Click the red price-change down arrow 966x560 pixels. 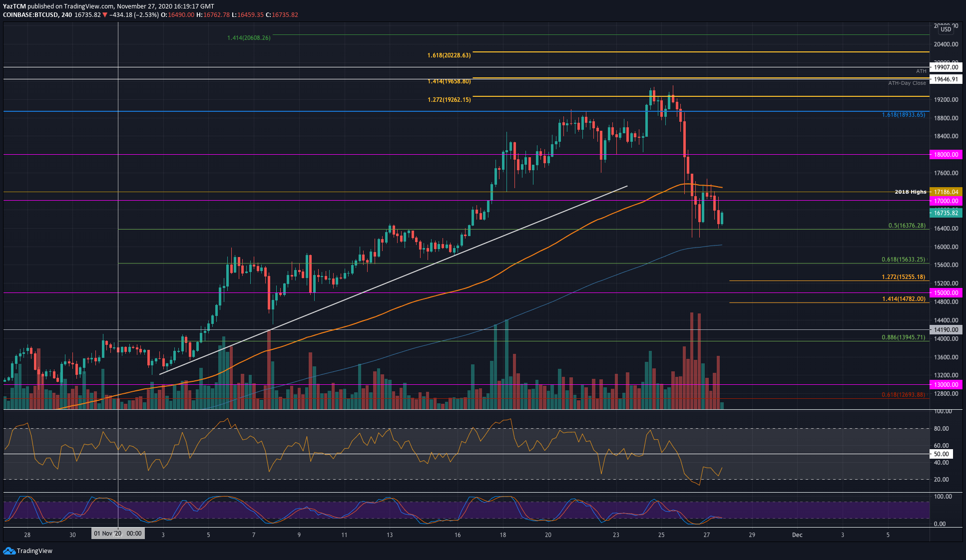pos(103,14)
